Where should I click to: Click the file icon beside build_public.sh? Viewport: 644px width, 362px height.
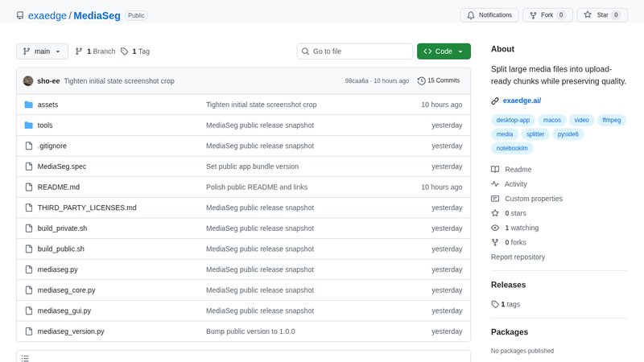pos(29,249)
